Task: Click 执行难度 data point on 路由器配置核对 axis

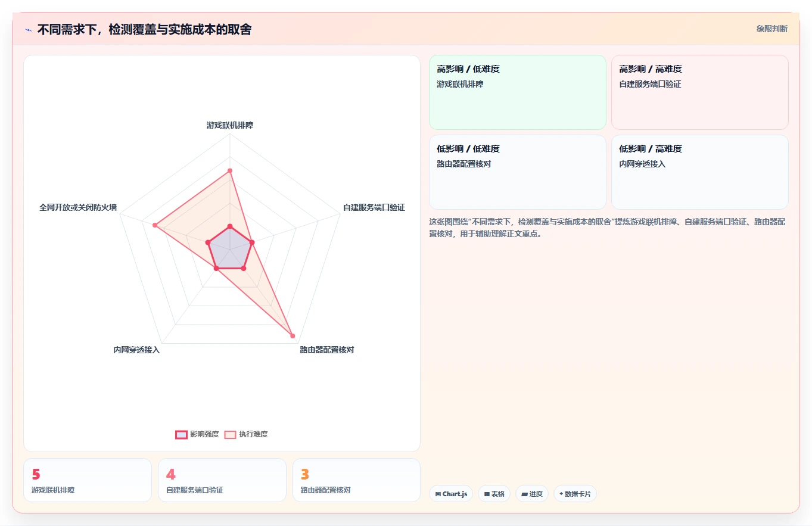Action: pyautogui.click(x=293, y=336)
